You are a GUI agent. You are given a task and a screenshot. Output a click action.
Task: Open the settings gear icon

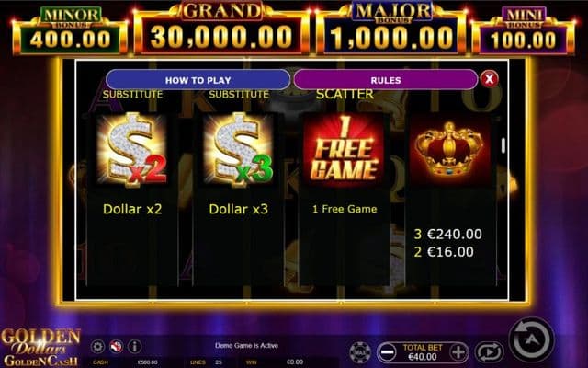[x=97, y=346]
